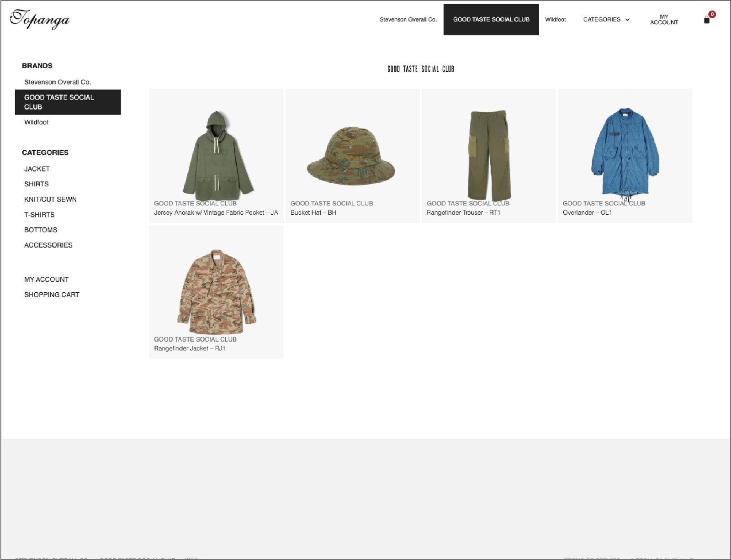This screenshot has width=731, height=560.
Task: Expand the CATEGORIES dropdown in top navigation
Action: point(606,20)
